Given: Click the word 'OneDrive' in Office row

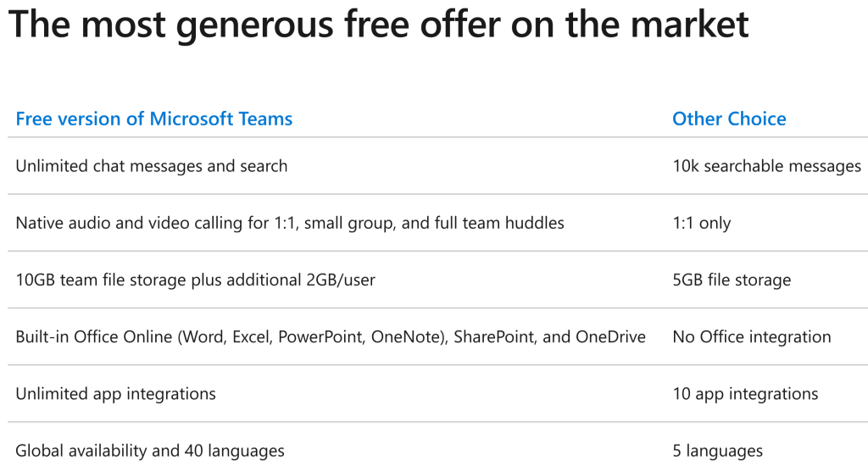Looking at the screenshot, I should [x=610, y=337].
